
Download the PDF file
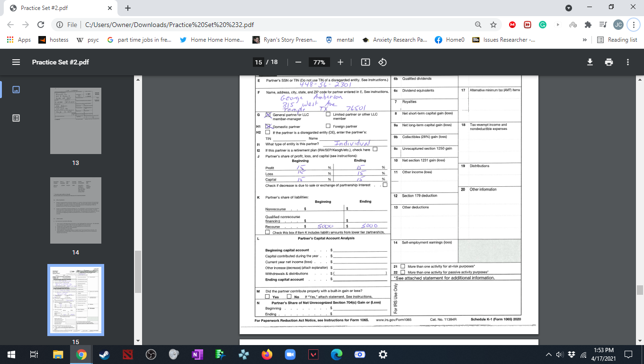589,62
